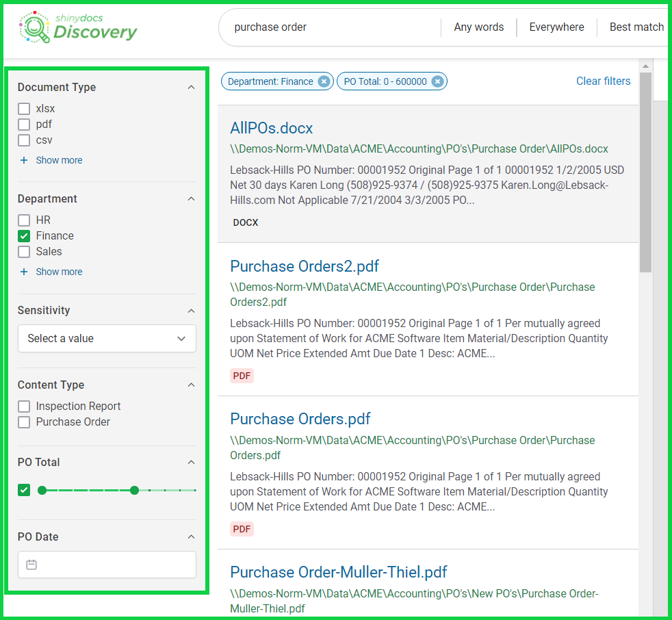Open the Purchase Order-Muller-Thiel.pdf result
Viewport: 672px width, 620px height.
(338, 572)
